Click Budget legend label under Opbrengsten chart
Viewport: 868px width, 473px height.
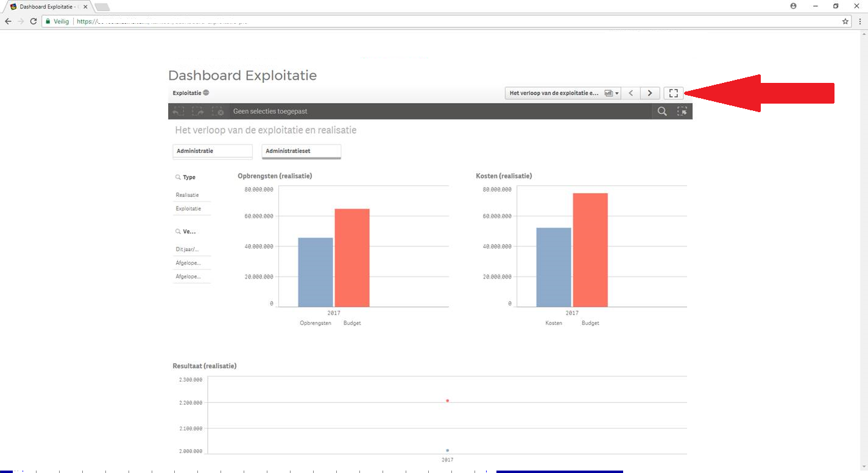(x=352, y=323)
